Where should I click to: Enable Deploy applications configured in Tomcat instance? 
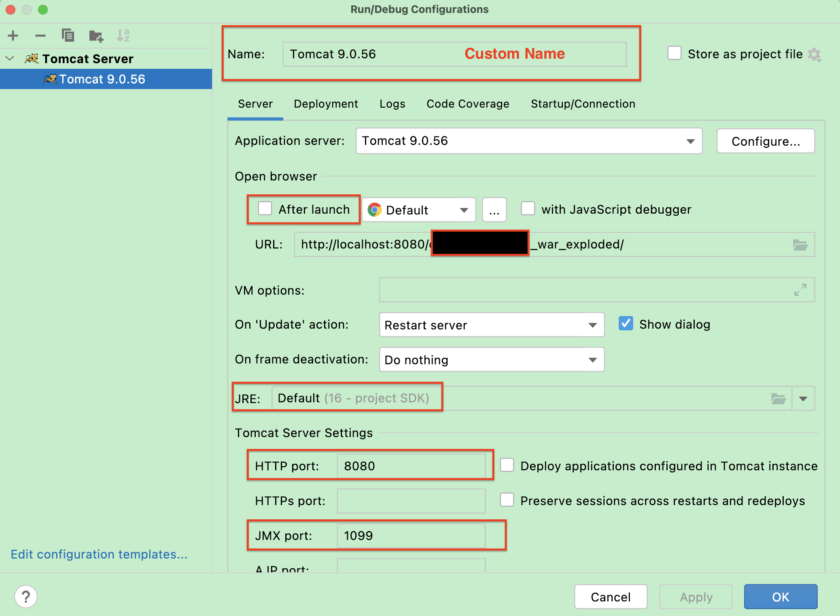507,465
